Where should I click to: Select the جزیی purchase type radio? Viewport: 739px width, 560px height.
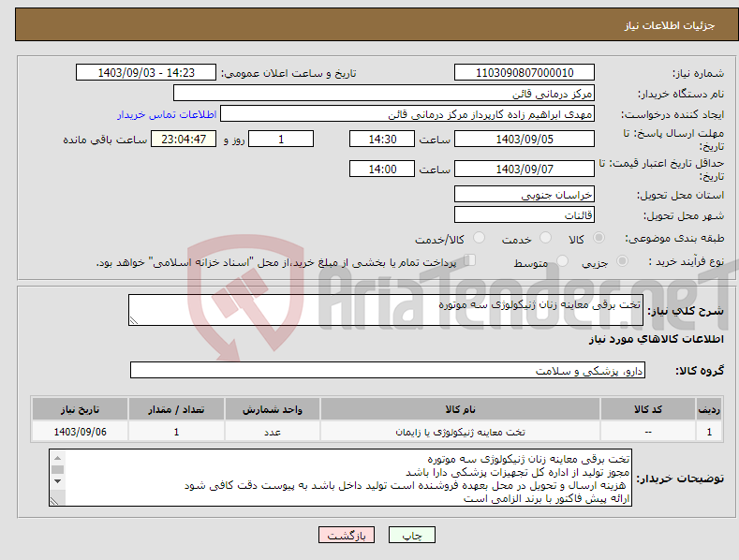click(x=622, y=260)
